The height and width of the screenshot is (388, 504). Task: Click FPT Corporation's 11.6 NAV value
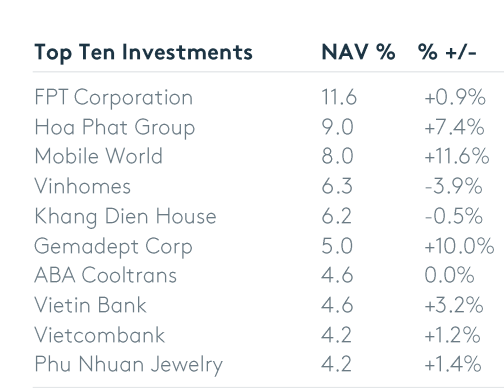coord(339,97)
